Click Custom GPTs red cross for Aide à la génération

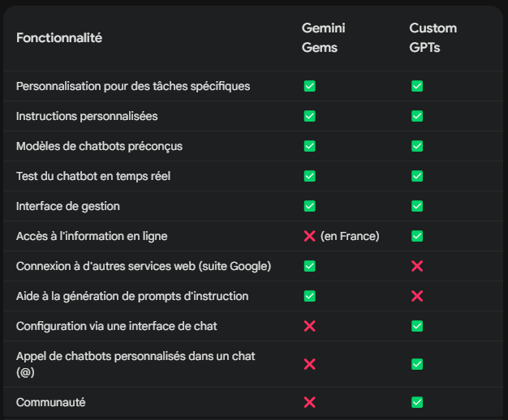click(417, 296)
